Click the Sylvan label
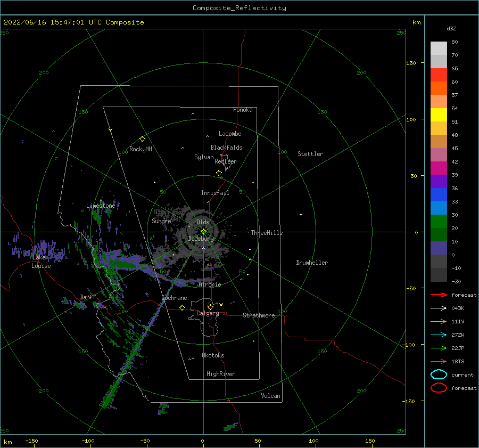Screen dimensions: 479x448 204,157
